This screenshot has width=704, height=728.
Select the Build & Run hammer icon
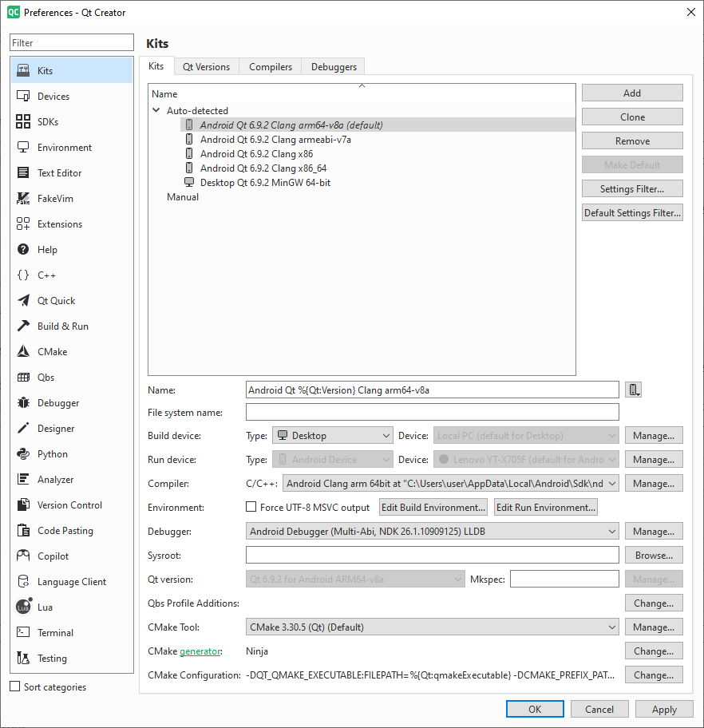[x=23, y=326]
